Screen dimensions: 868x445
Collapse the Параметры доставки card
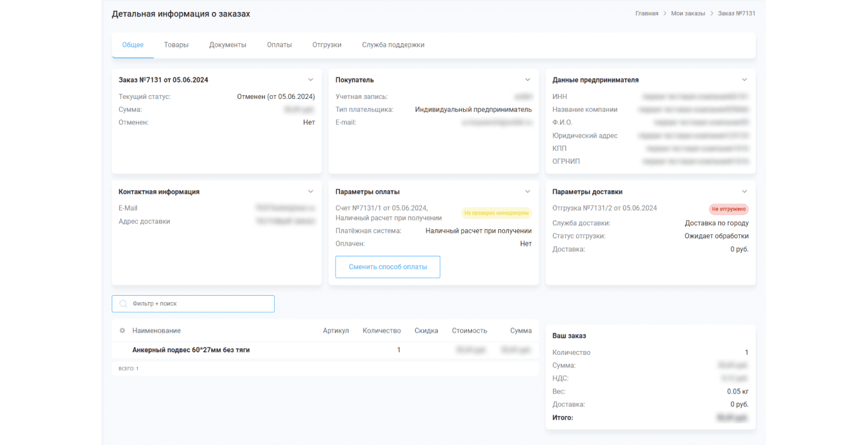[744, 192]
